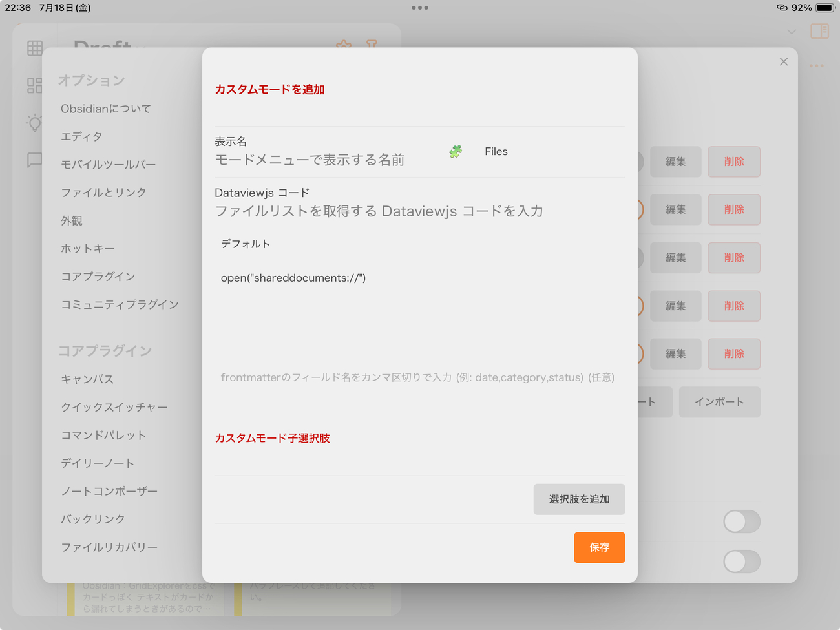This screenshot has height=630, width=840.
Task: Click the 表示名 label
Action: point(231,142)
